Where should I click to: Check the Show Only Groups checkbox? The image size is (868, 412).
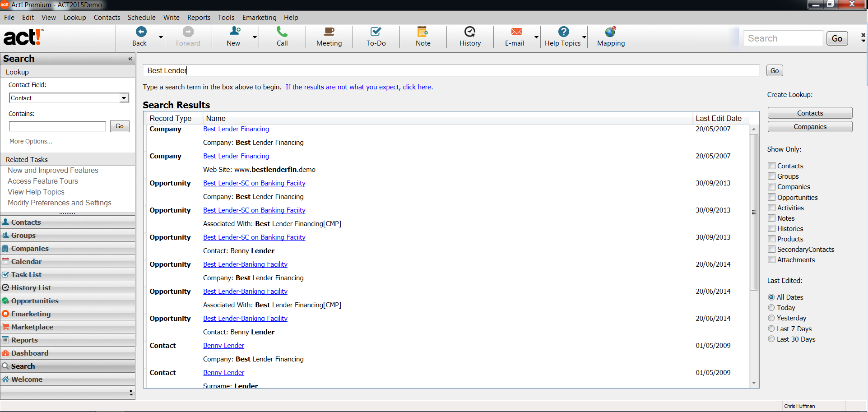771,176
